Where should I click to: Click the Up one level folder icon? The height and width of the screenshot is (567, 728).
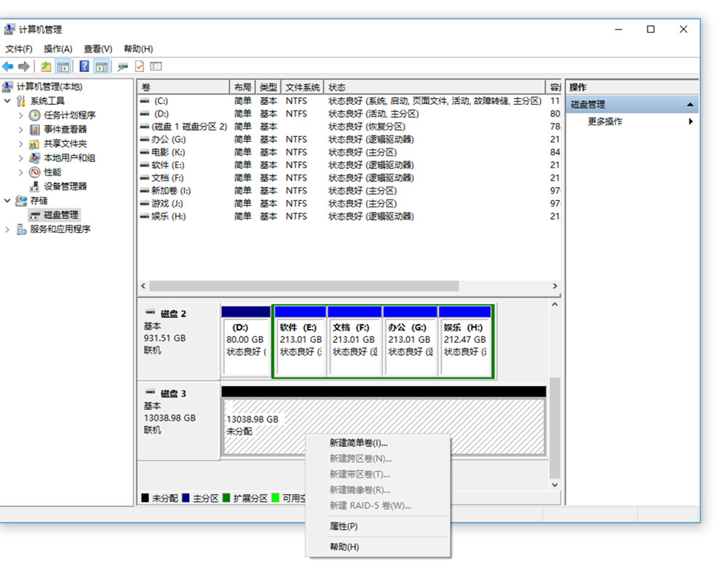tap(47, 66)
